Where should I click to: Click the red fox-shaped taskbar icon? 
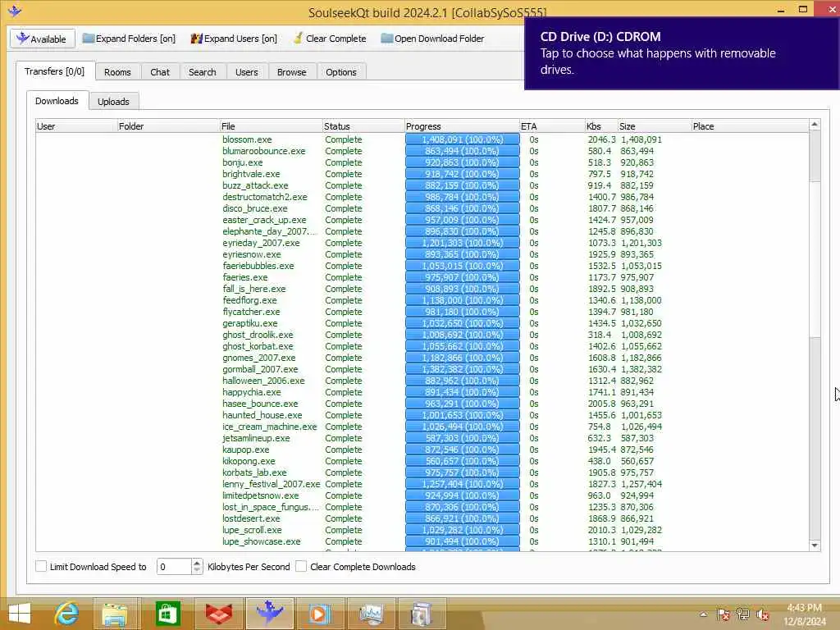[x=218, y=614]
